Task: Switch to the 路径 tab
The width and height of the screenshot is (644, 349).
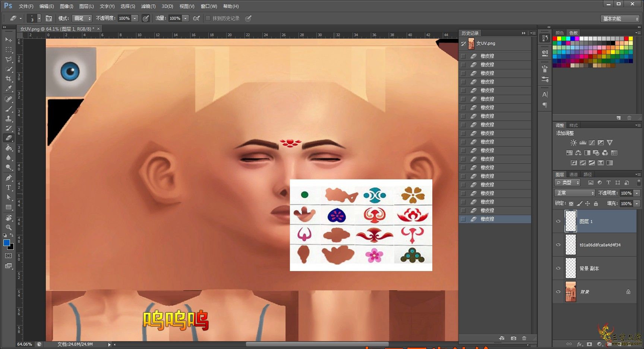Action: point(588,174)
